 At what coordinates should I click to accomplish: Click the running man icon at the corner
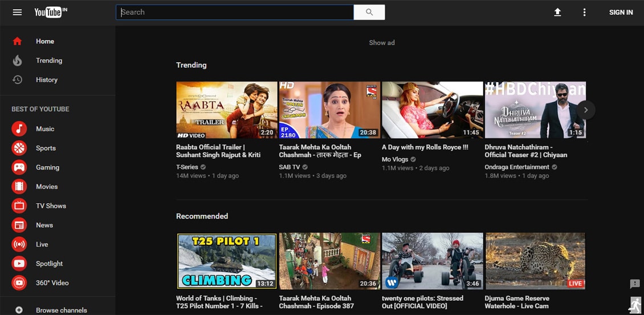point(634,305)
